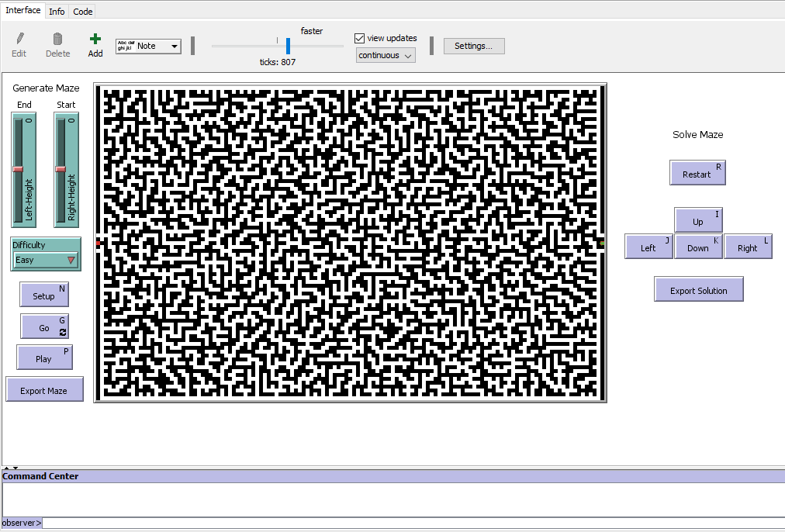The height and width of the screenshot is (532, 785).
Task: Toggle the view updates checkbox
Action: pos(360,38)
